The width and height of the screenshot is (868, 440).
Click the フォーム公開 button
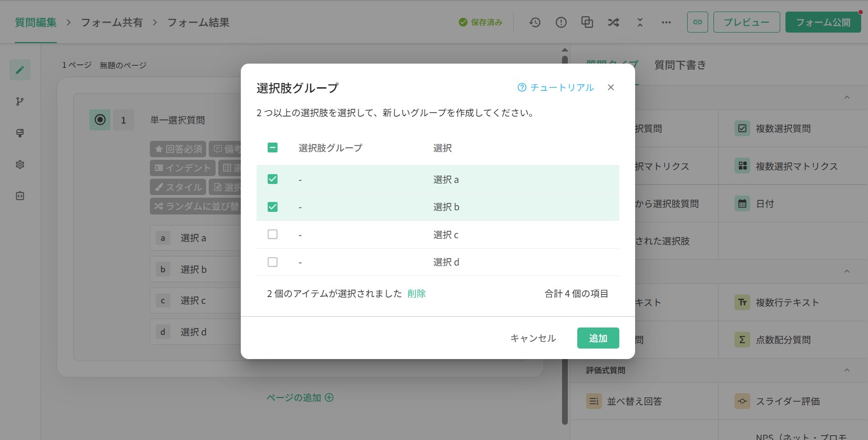(x=823, y=22)
